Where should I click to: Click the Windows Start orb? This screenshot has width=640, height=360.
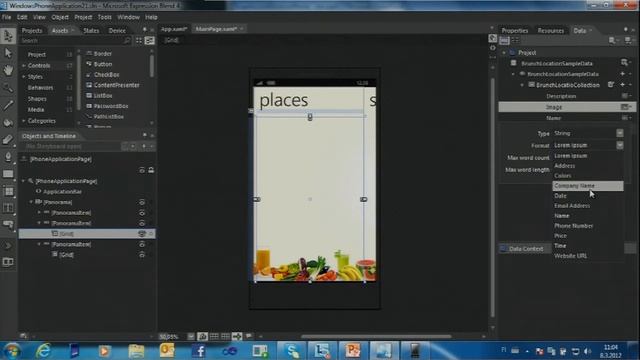pyautogui.click(x=12, y=351)
